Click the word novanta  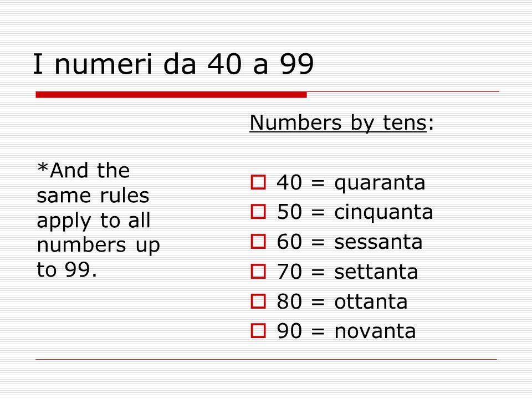pyautogui.click(x=375, y=331)
